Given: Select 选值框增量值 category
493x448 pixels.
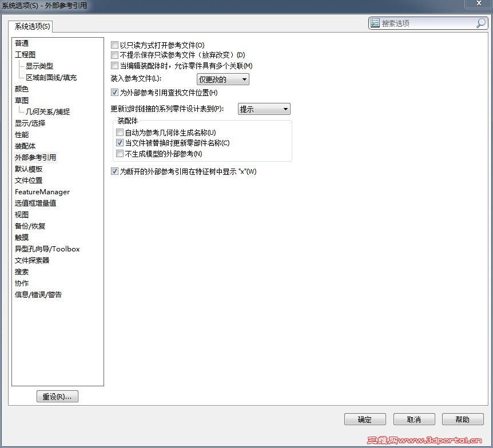Looking at the screenshot, I should (x=35, y=203).
